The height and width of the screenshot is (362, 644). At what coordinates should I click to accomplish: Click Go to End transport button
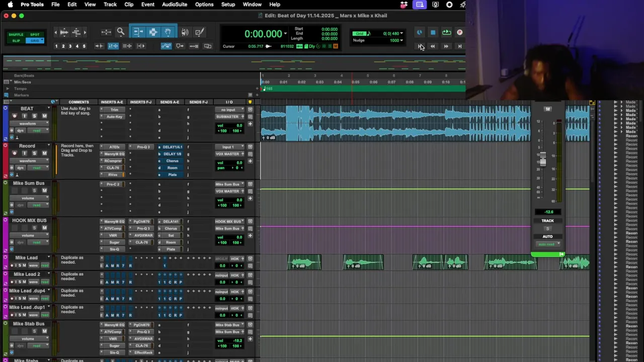459,46
